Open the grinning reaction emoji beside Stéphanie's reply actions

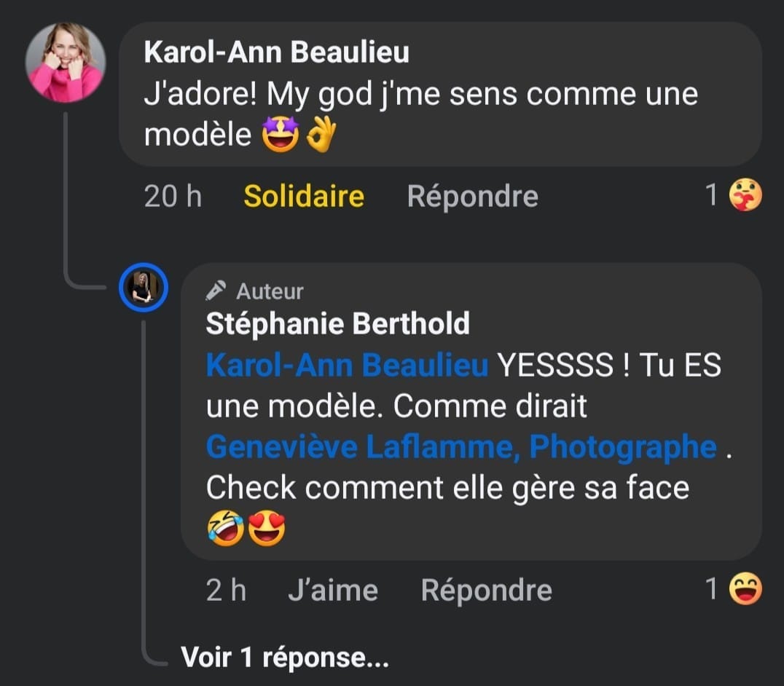click(745, 589)
